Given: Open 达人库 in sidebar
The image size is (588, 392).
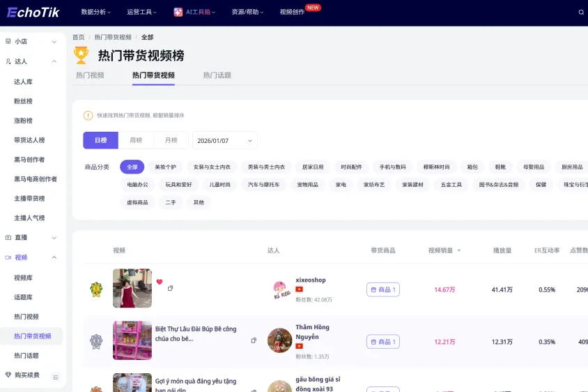Looking at the screenshot, I should (23, 82).
